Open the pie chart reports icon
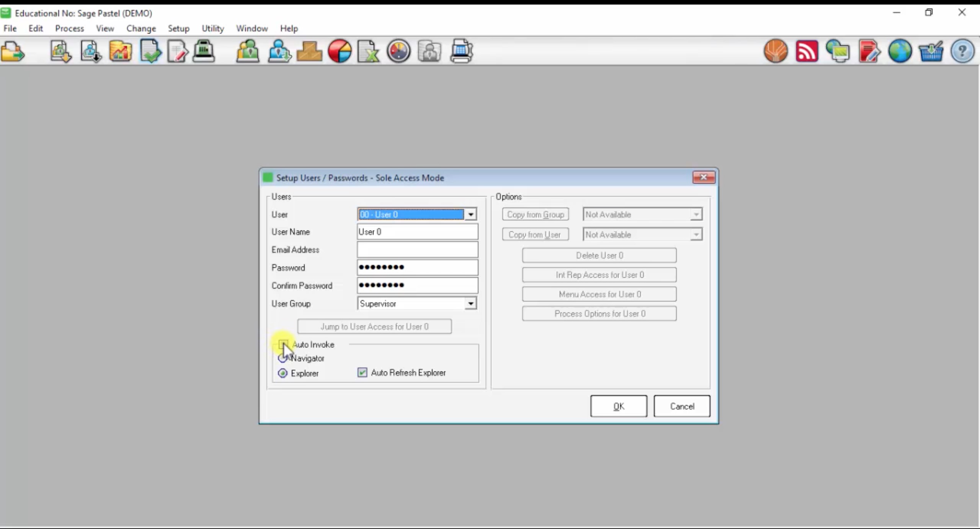Image resolution: width=980 pixels, height=529 pixels. click(340, 51)
